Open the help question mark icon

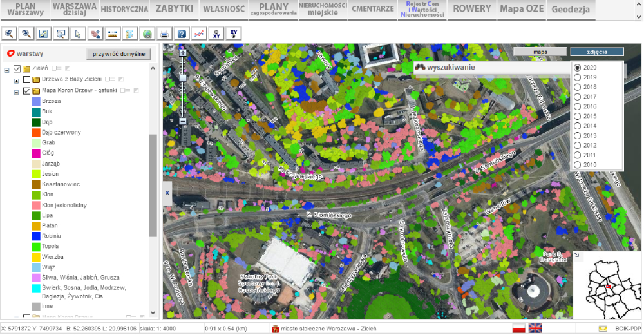(x=182, y=33)
